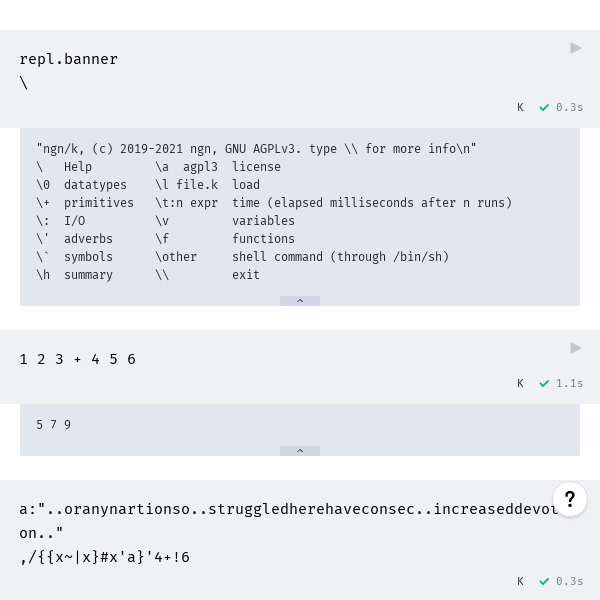Click the 0.3s execution time of first cell
This screenshot has height=600, width=600.
(x=569, y=108)
